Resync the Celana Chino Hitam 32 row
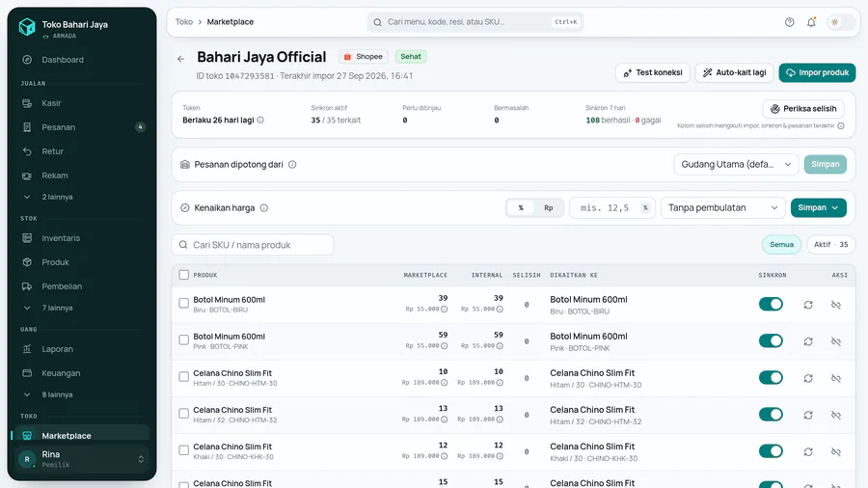This screenshot has height=488, width=868. coord(808,415)
